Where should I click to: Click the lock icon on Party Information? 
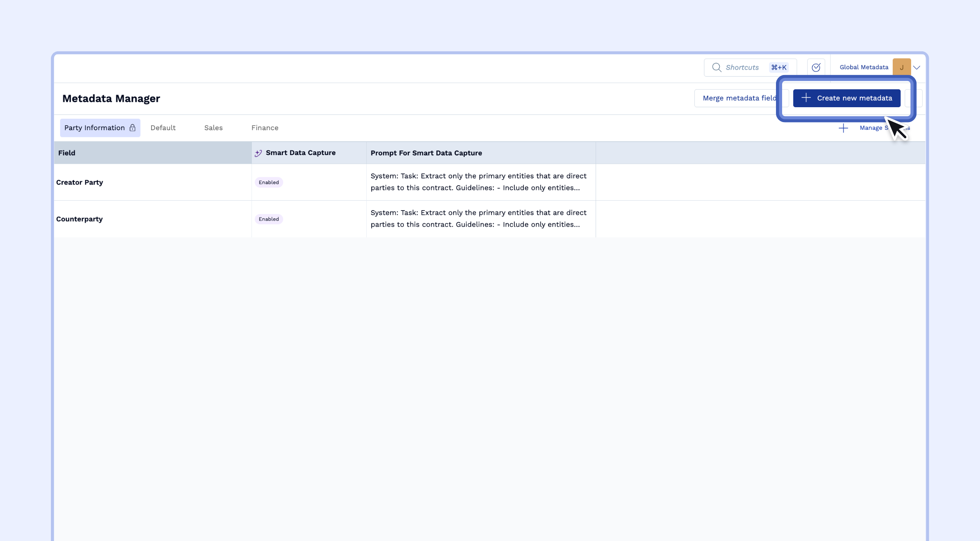tap(132, 128)
